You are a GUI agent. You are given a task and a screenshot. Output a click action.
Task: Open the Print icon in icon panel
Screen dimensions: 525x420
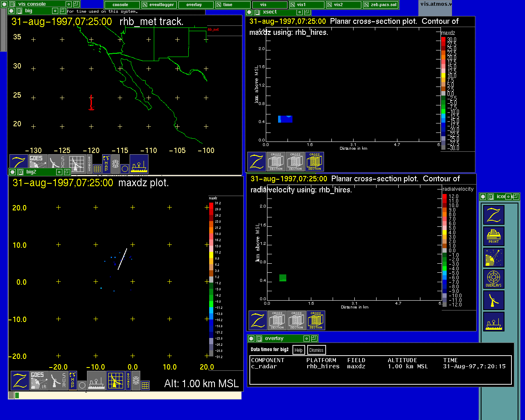[x=493, y=236]
